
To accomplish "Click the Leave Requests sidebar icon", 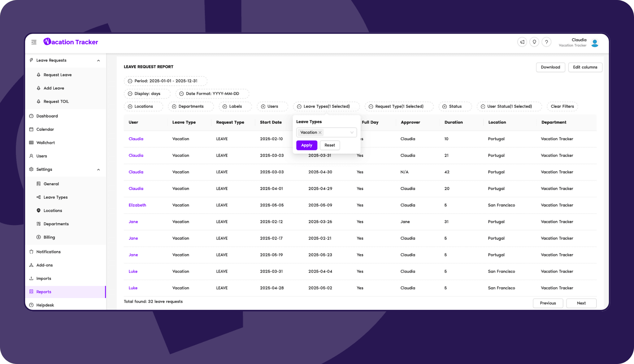I will [x=32, y=60].
